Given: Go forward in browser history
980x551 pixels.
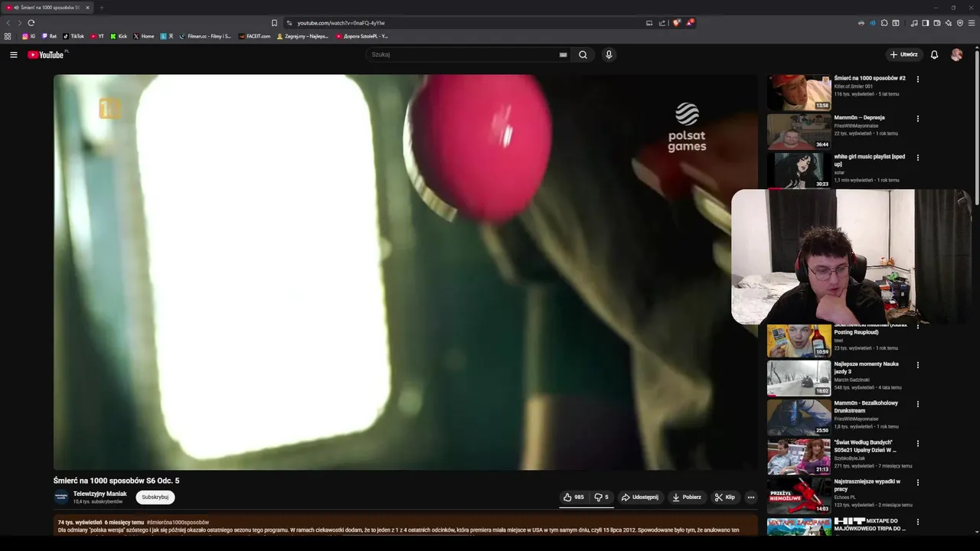Looking at the screenshot, I should click(x=19, y=23).
